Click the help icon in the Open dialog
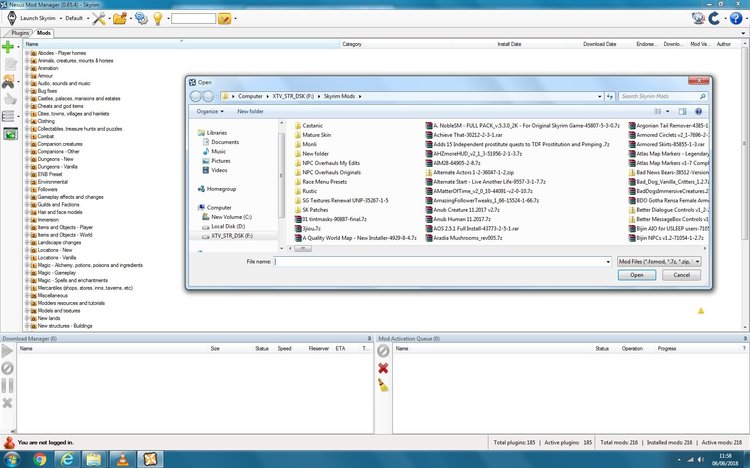The image size is (750, 468). 698,111
